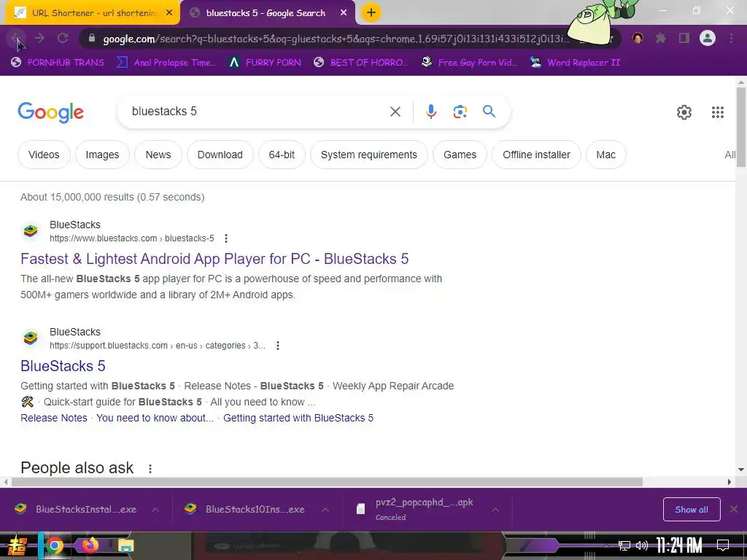Open the Word Replacer II bookmark

click(576, 63)
